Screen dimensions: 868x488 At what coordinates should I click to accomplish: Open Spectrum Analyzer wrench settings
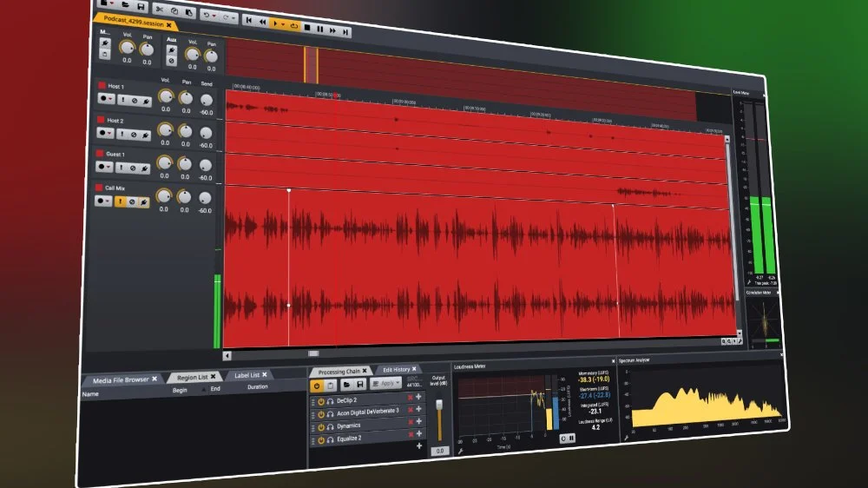(x=626, y=438)
